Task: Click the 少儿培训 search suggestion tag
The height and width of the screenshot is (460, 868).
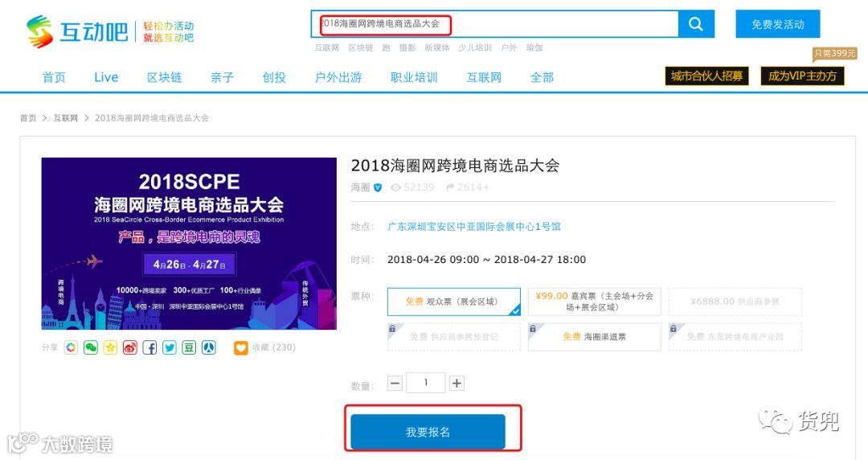Action: (475, 47)
